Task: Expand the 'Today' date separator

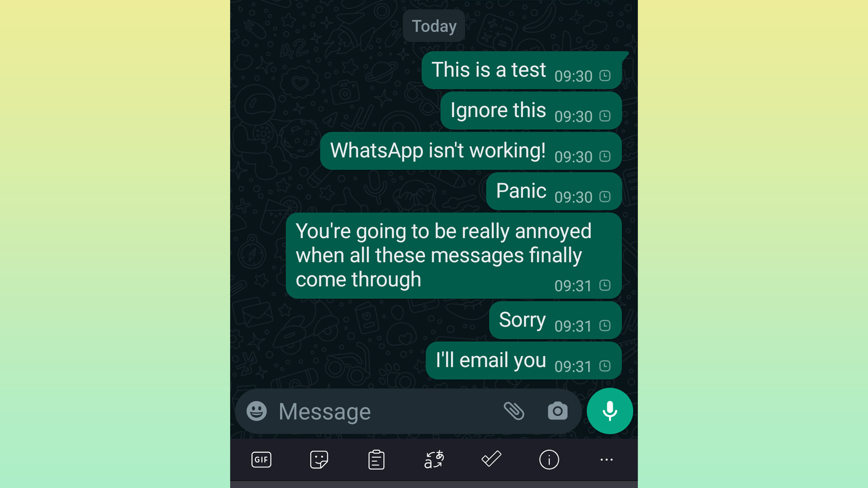Action: pos(434,26)
